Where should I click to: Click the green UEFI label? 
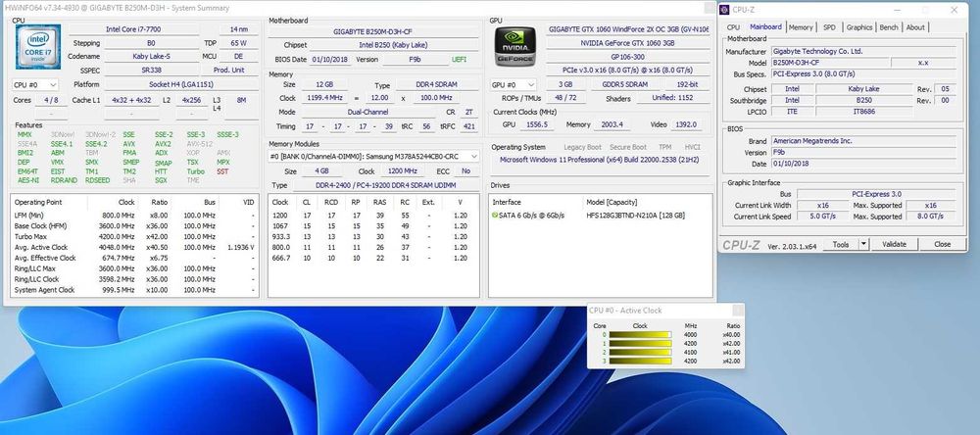coord(459,60)
